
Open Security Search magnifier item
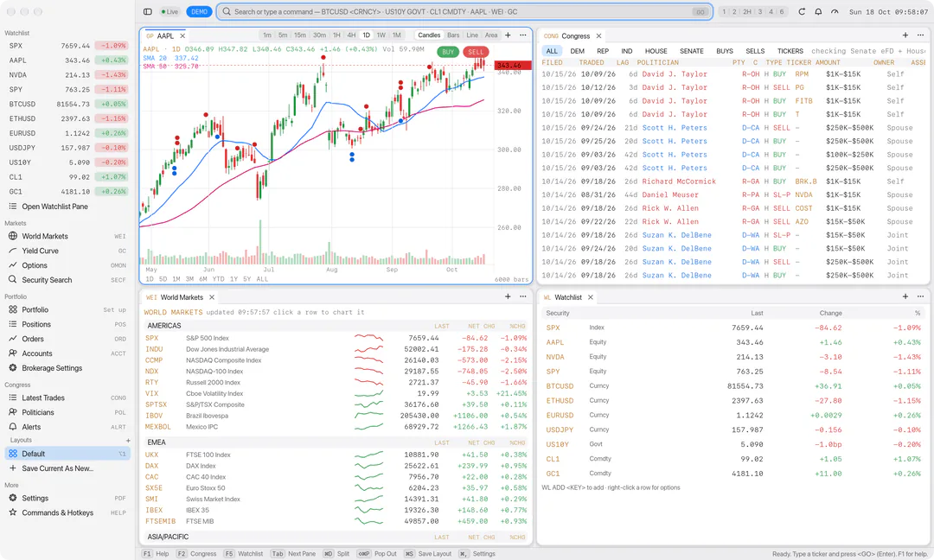[67, 280]
